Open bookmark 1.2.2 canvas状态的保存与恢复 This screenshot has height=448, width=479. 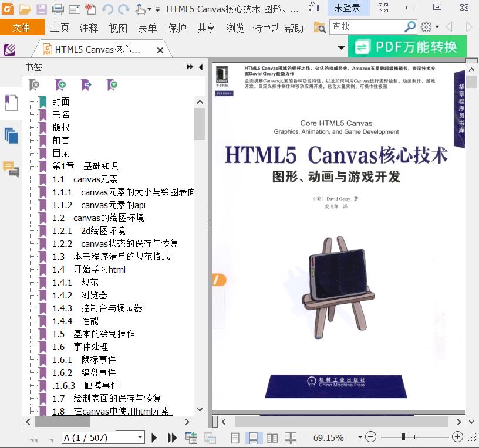tap(115, 243)
